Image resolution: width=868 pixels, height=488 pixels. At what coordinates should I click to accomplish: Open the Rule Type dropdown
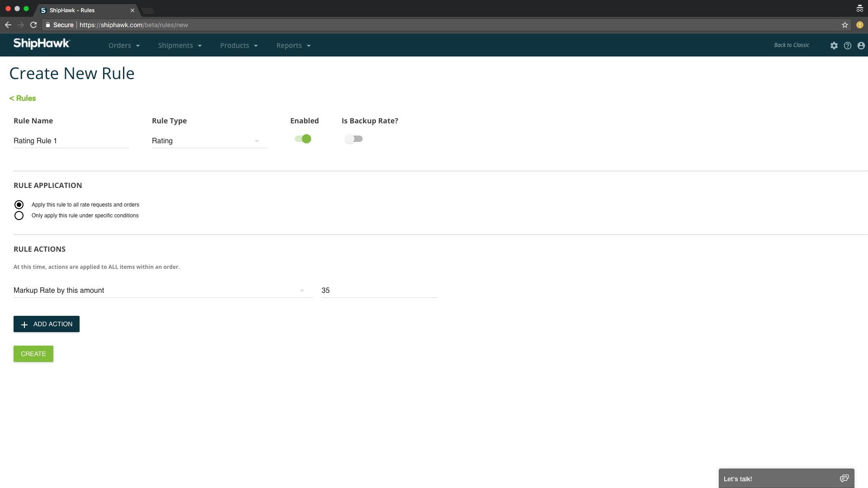pos(256,141)
